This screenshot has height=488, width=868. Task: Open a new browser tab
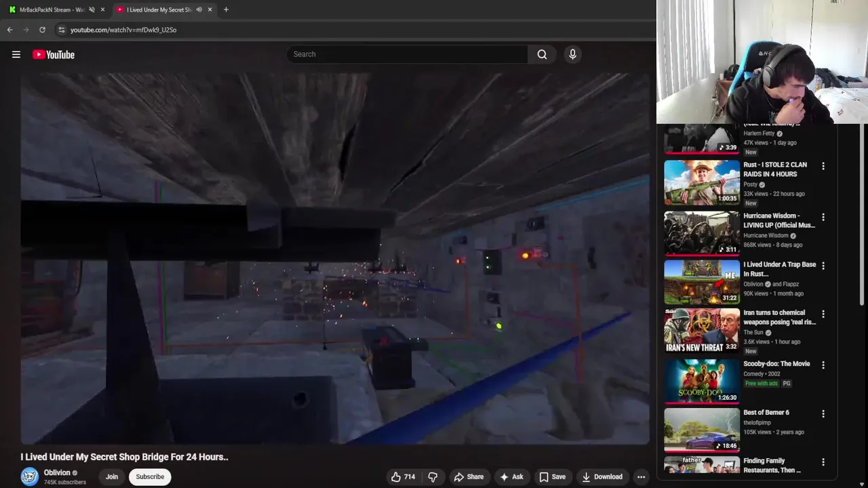(226, 9)
